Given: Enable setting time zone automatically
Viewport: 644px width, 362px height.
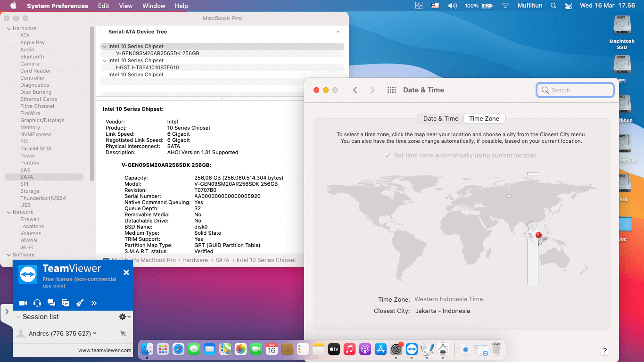Looking at the screenshot, I should coord(388,155).
